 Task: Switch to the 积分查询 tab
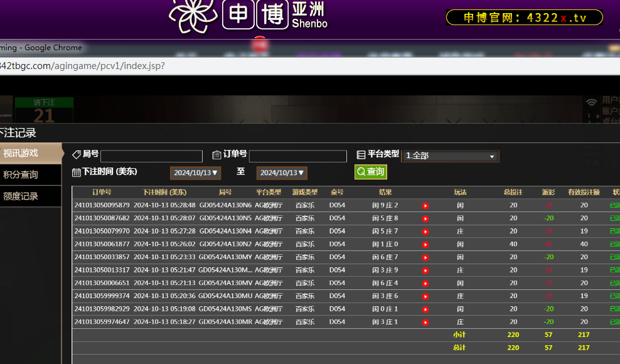(x=30, y=174)
